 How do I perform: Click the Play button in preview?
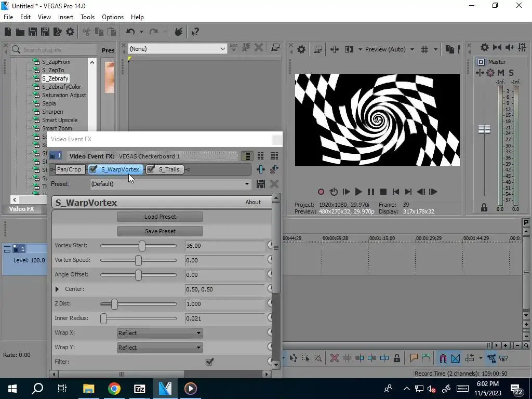pos(358,192)
